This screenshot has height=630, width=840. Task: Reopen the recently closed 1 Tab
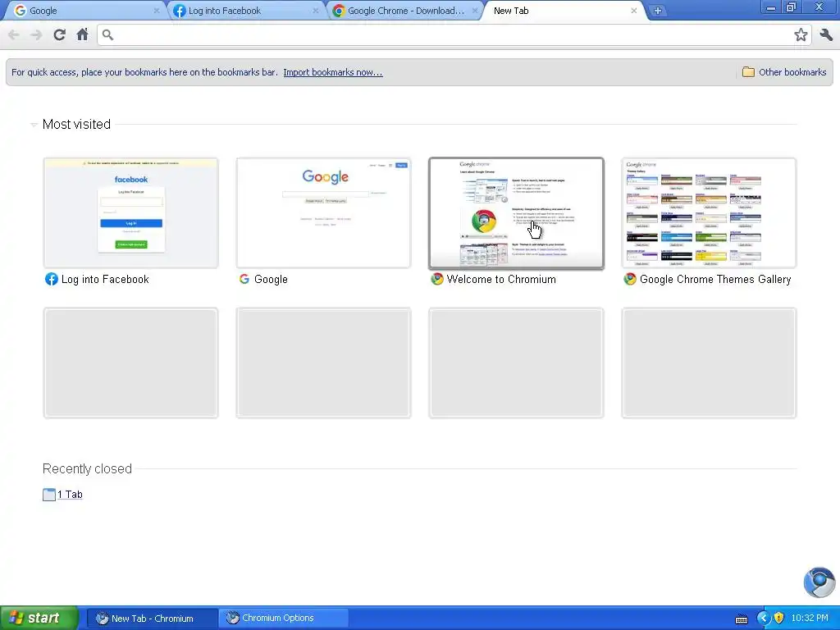coord(70,495)
